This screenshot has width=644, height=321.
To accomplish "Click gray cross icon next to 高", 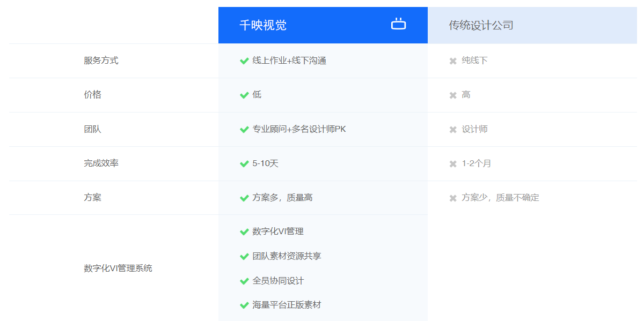I will [453, 95].
